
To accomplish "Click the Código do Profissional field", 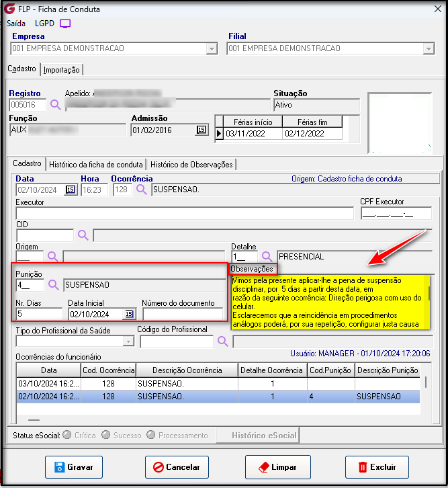I will click(177, 341).
